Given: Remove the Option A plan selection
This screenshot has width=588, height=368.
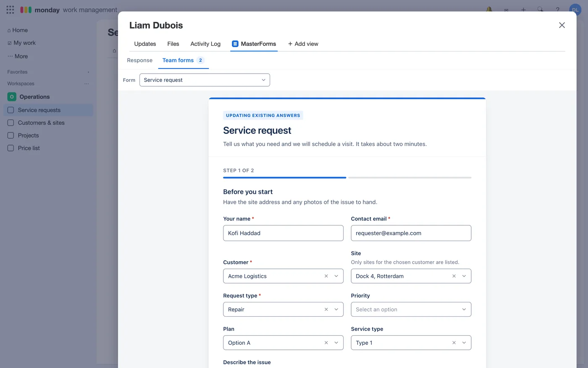Looking at the screenshot, I should 326,342.
